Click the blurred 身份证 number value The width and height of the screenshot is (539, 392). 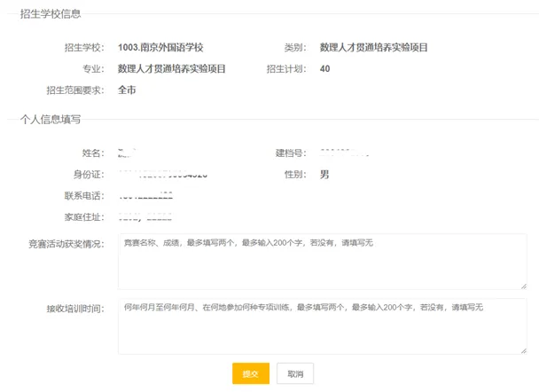tap(163, 175)
